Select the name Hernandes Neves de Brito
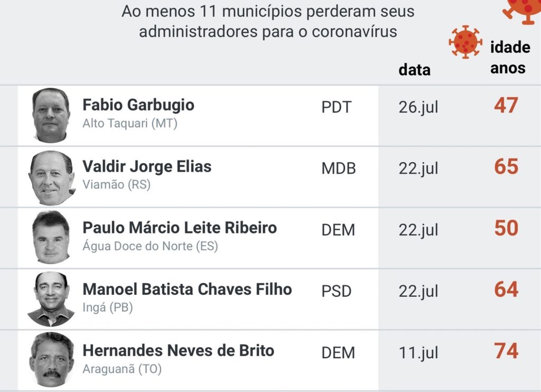 click(x=178, y=350)
